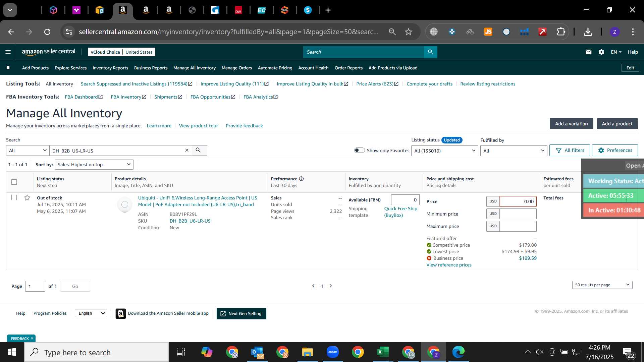This screenshot has height=362, width=644.
Task: Open the messages envelope icon
Action: 588,52
